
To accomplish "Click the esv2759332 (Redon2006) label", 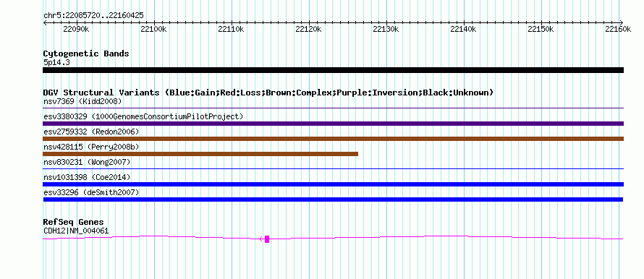I will click(x=91, y=132).
